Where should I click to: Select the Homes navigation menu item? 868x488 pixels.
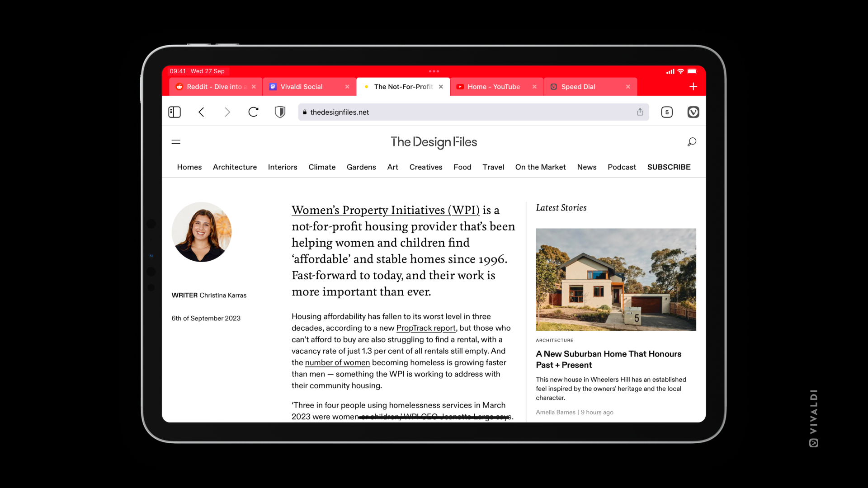pos(189,167)
